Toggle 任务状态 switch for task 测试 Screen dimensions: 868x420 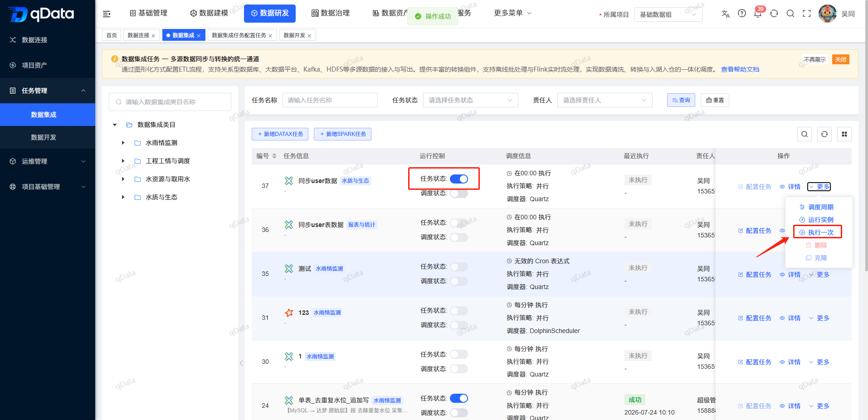click(x=459, y=267)
